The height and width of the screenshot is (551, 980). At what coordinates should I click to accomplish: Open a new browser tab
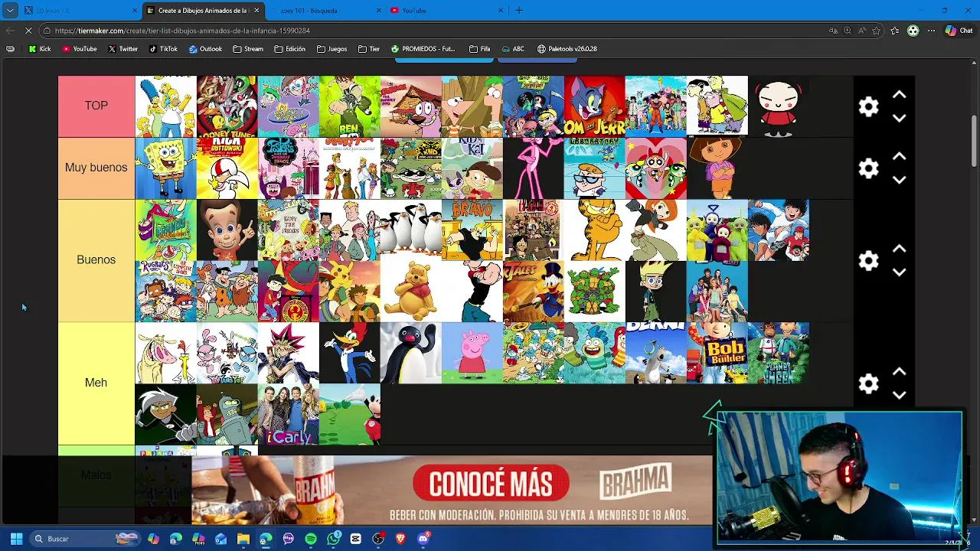click(x=519, y=10)
